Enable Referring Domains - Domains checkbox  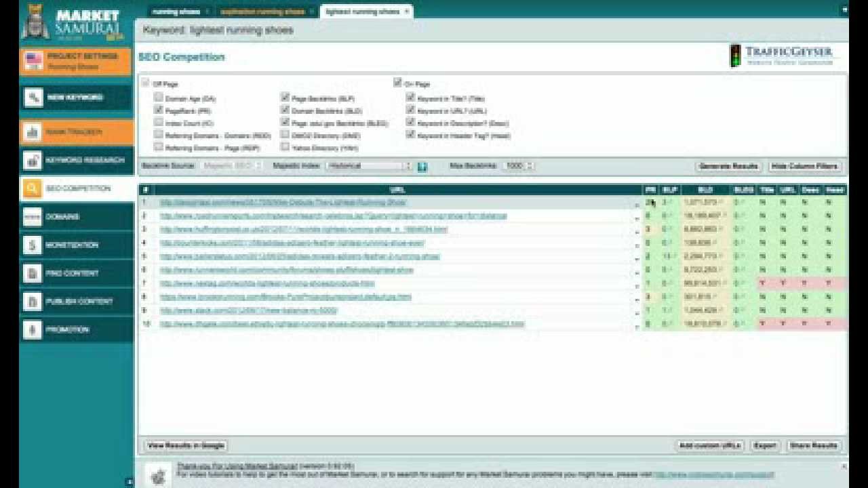click(159, 134)
